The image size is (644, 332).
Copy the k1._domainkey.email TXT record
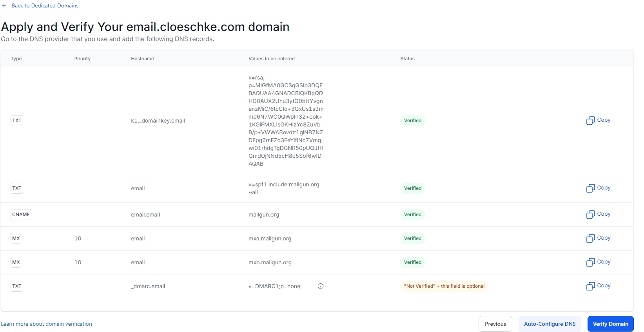[598, 120]
